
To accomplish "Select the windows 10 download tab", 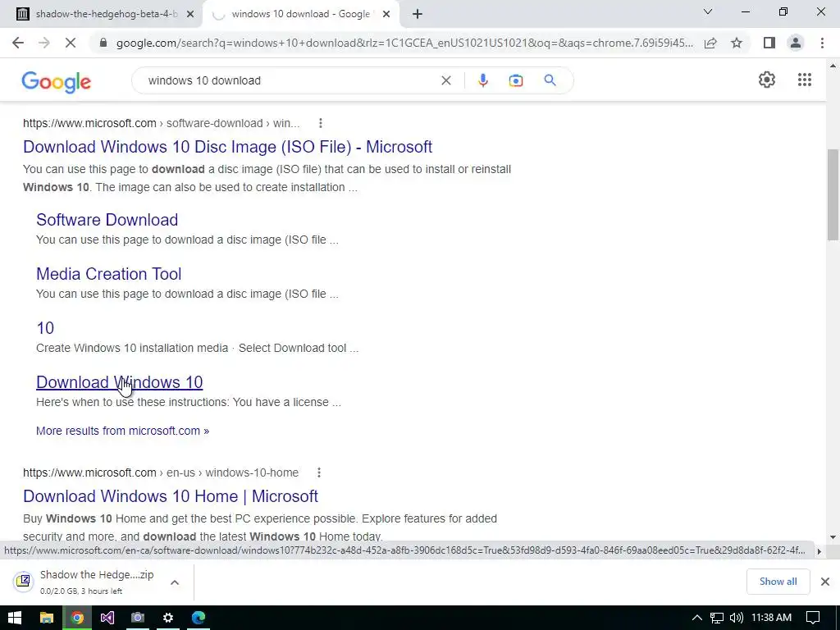I will [300, 14].
